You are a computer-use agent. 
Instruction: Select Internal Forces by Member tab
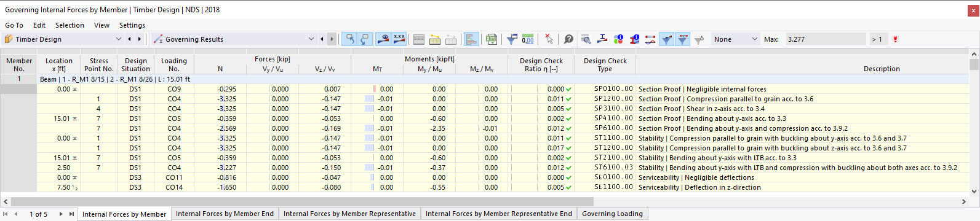tap(124, 214)
